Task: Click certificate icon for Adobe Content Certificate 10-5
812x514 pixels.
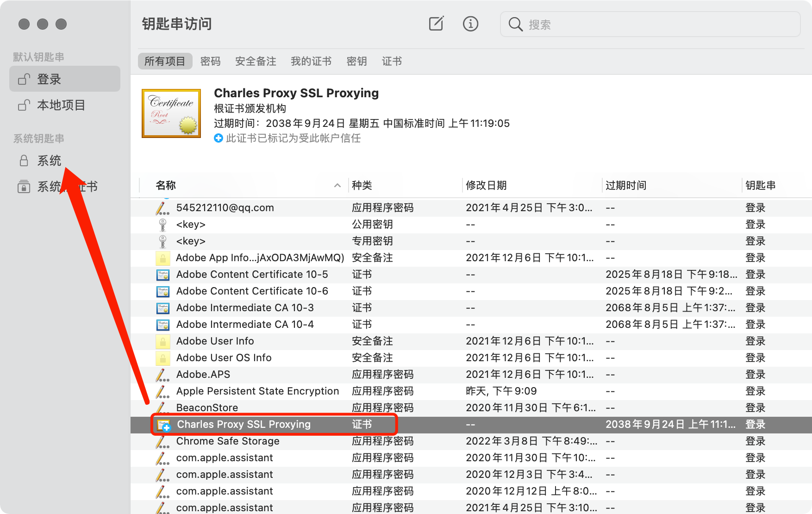Action: tap(163, 275)
